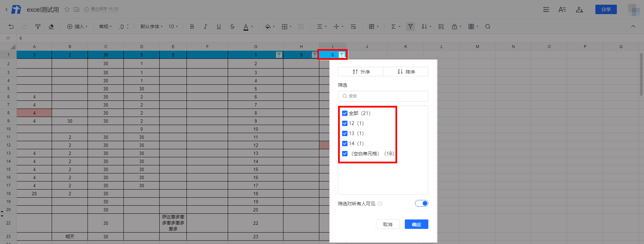Viewport: 644px width, 244px height.
Task: Uncheck the 13 (1) filter option
Action: coord(345,133)
